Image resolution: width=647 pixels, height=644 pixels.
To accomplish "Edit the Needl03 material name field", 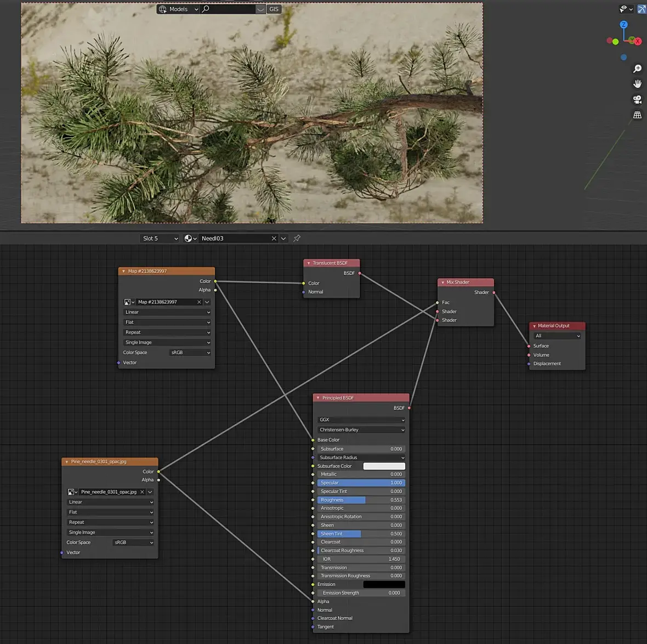I will point(234,238).
